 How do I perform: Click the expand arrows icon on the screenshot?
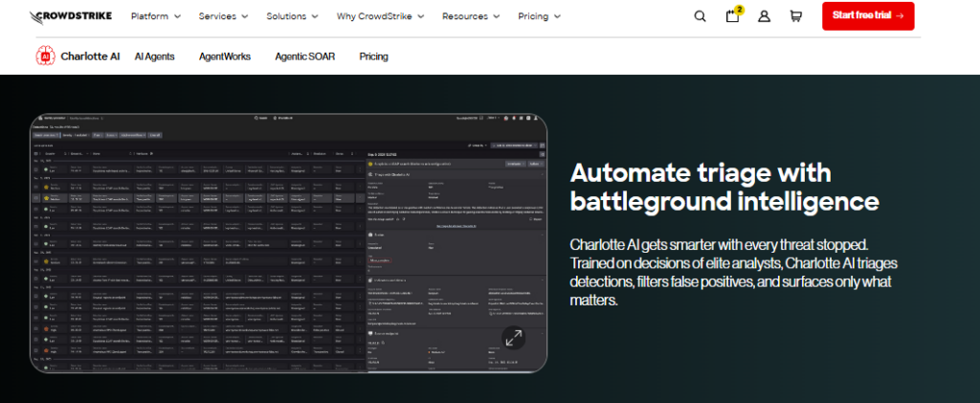click(514, 338)
